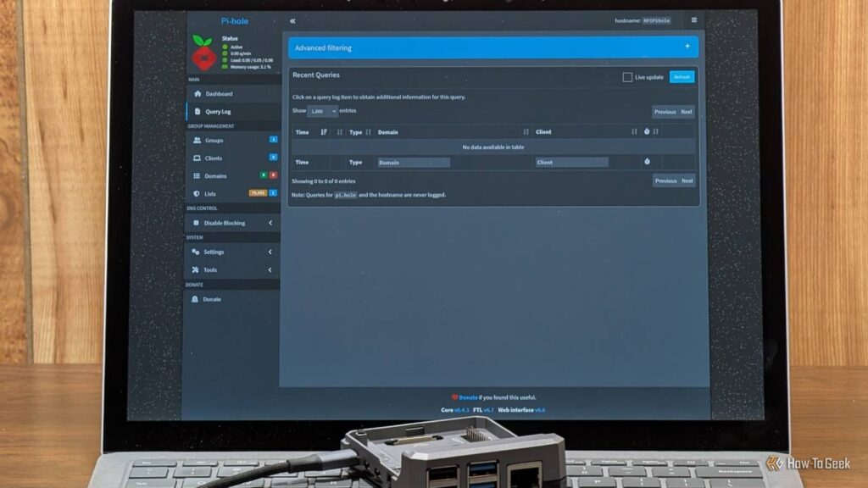The image size is (868, 488).
Task: Open the Clients menu item
Action: point(232,158)
